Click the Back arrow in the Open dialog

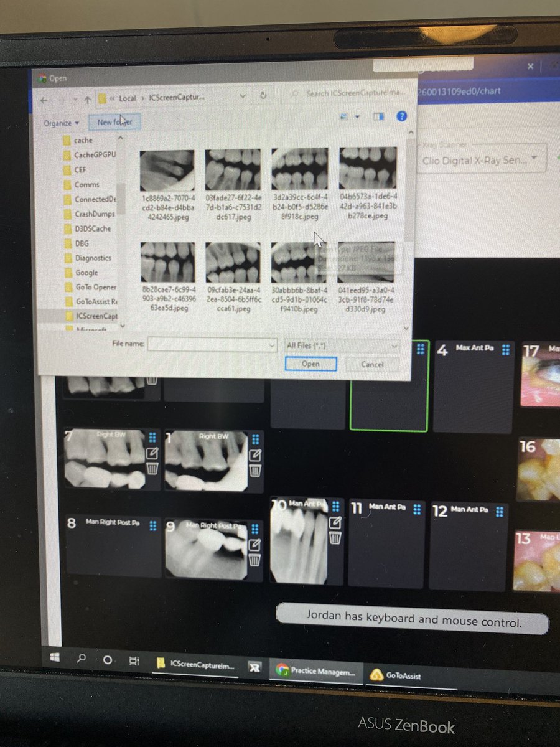tap(44, 99)
